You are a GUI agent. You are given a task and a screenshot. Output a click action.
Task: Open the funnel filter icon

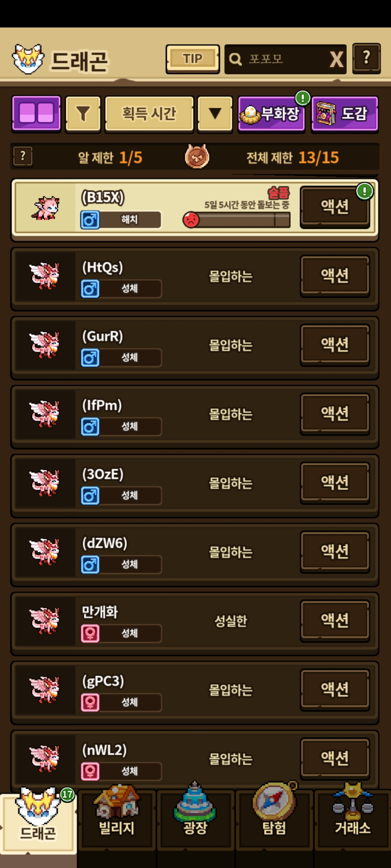click(83, 114)
